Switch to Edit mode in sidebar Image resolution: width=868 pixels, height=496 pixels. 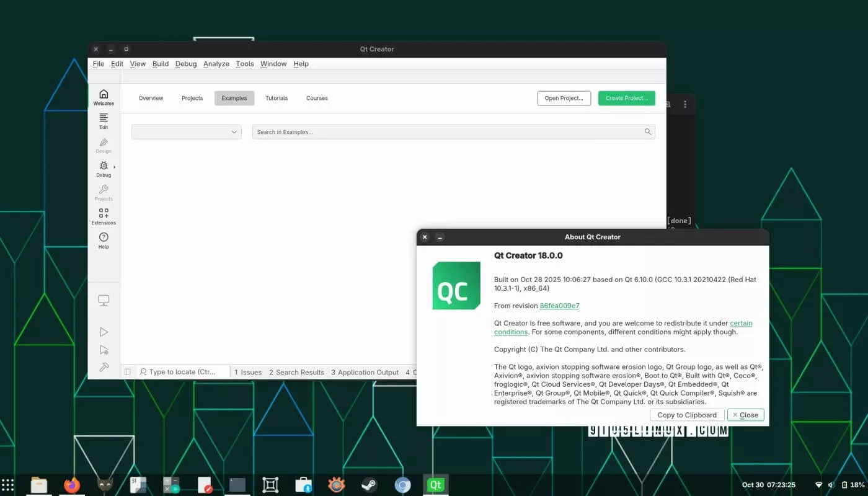(x=104, y=120)
